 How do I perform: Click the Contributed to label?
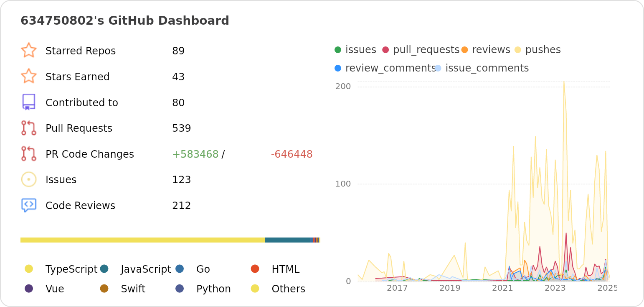coord(82,103)
